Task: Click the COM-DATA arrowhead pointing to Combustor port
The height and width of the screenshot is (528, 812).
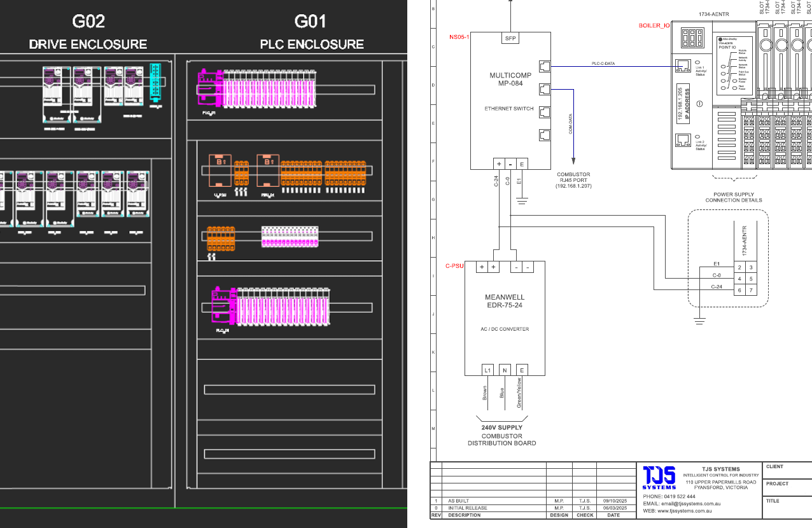Action: 574,161
